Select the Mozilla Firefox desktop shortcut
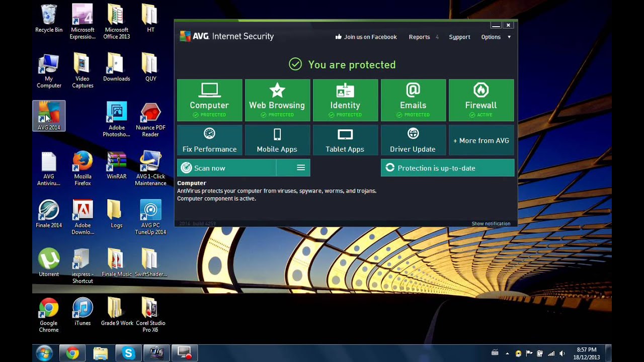644x362 pixels. [83, 169]
